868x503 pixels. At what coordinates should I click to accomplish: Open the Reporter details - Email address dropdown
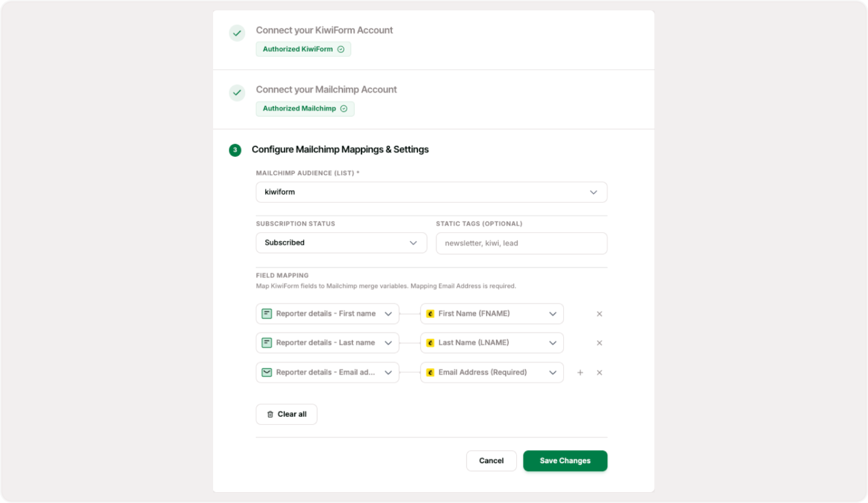pyautogui.click(x=327, y=372)
